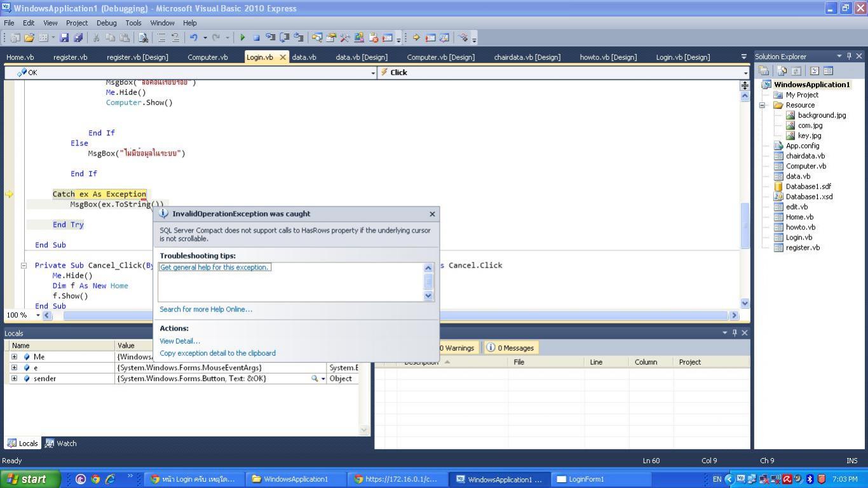Viewport: 868px width, 488px height.
Task: Collapse the Resource folder node
Action: [x=763, y=105]
